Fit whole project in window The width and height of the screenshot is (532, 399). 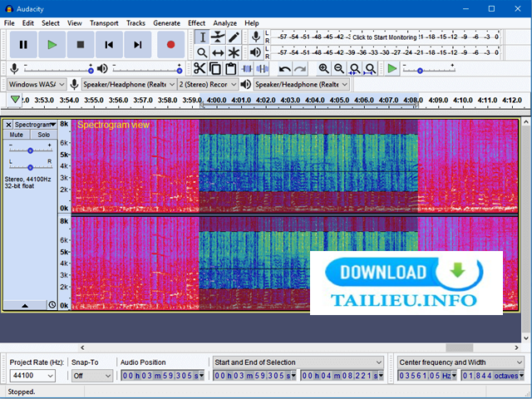pos(370,69)
